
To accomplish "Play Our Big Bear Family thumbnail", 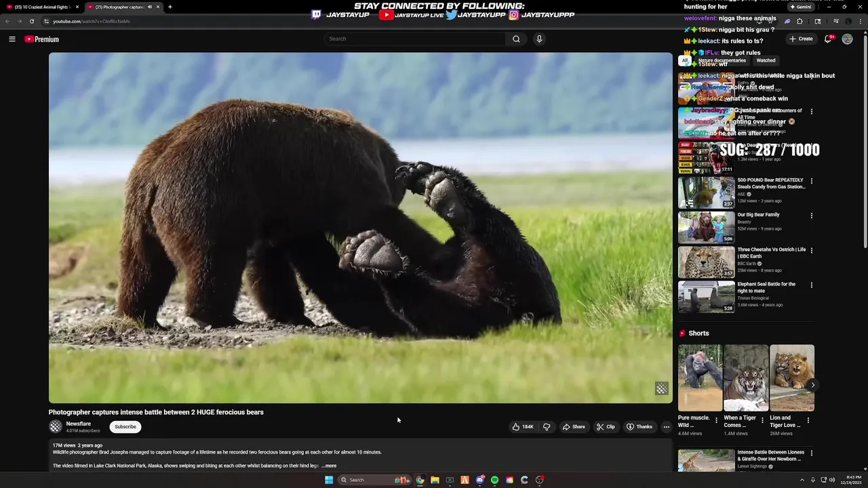I will point(707,227).
